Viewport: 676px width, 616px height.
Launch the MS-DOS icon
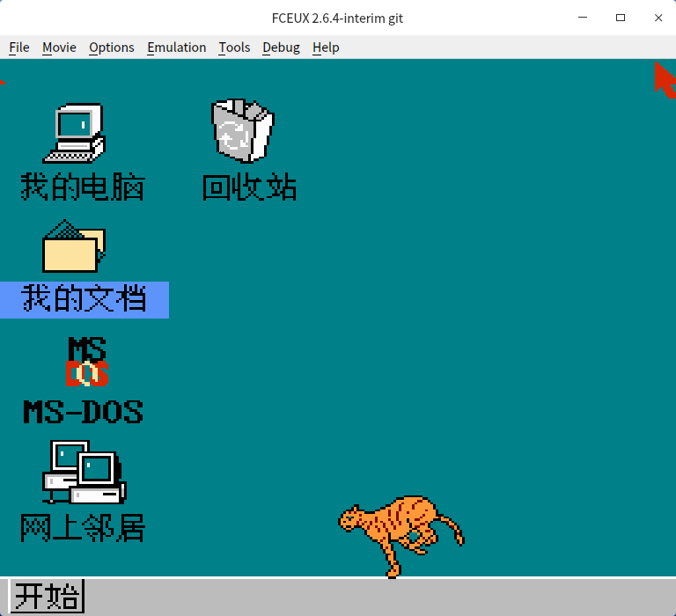87,362
